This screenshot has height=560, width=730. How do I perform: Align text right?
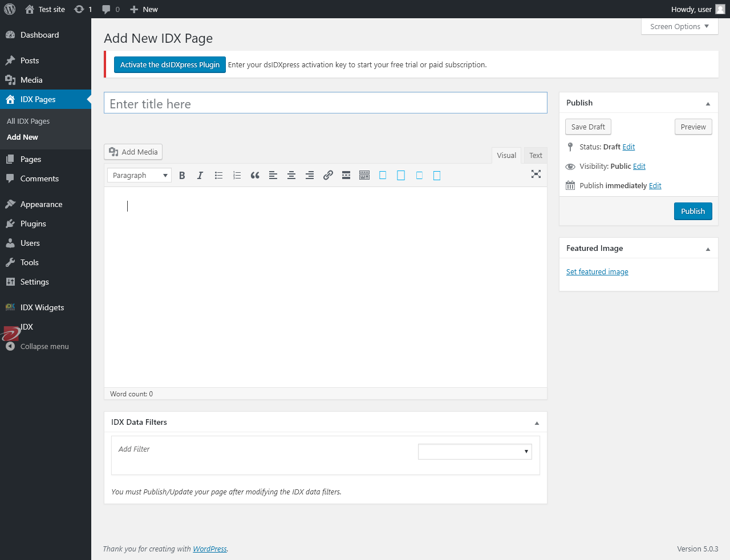(310, 175)
